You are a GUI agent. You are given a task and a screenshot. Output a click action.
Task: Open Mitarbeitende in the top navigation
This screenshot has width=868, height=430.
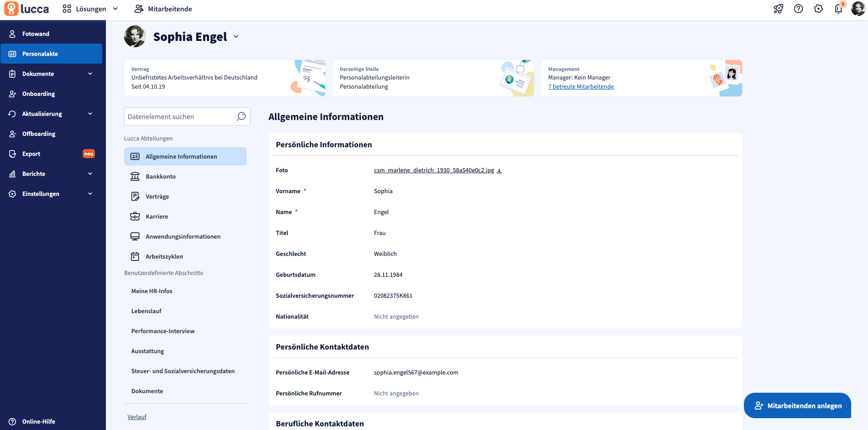[163, 9]
